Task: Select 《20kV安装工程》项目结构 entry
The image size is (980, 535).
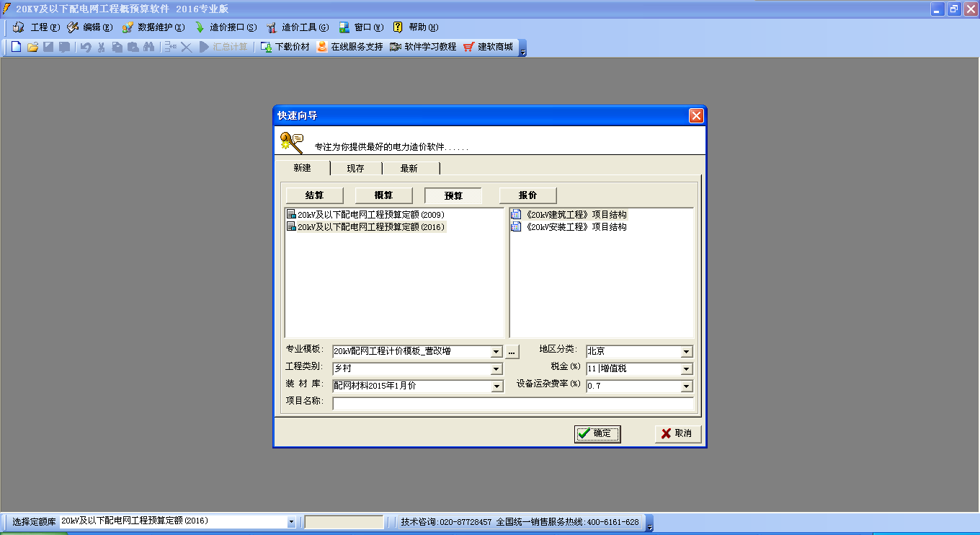Action: [x=569, y=226]
